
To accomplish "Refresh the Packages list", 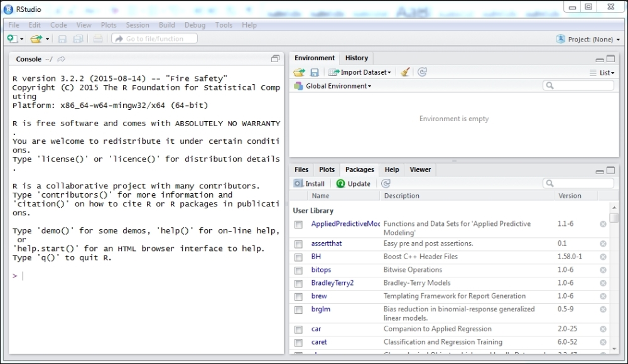I will pos(386,183).
